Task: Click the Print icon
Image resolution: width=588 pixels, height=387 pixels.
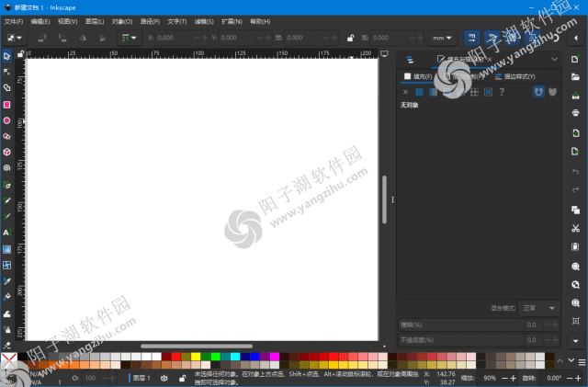Action: [x=575, y=113]
